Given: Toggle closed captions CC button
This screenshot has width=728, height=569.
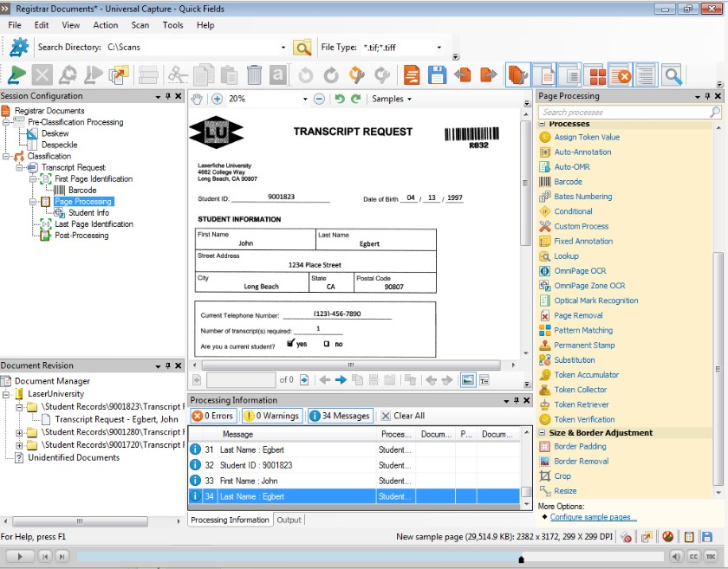Looking at the screenshot, I should (x=693, y=557).
